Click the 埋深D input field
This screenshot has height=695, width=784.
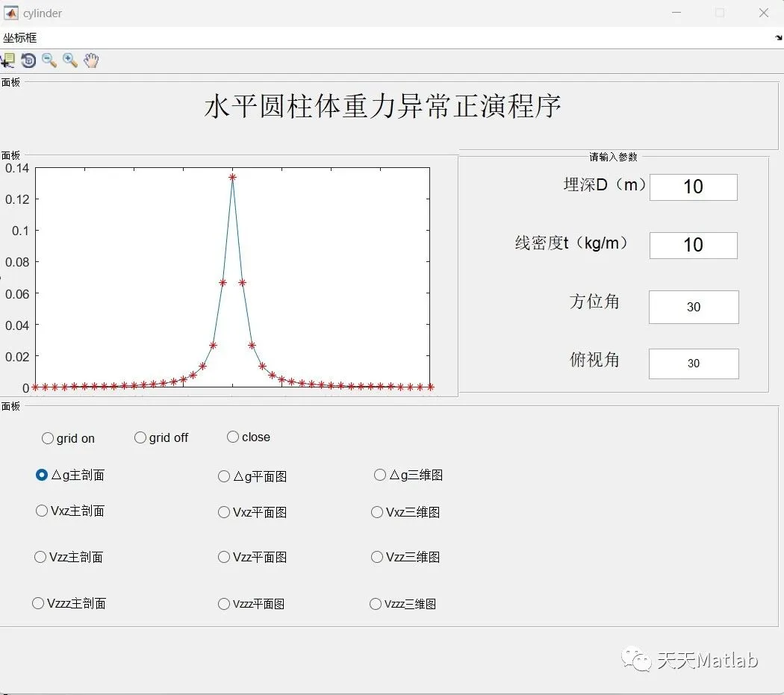[694, 187]
